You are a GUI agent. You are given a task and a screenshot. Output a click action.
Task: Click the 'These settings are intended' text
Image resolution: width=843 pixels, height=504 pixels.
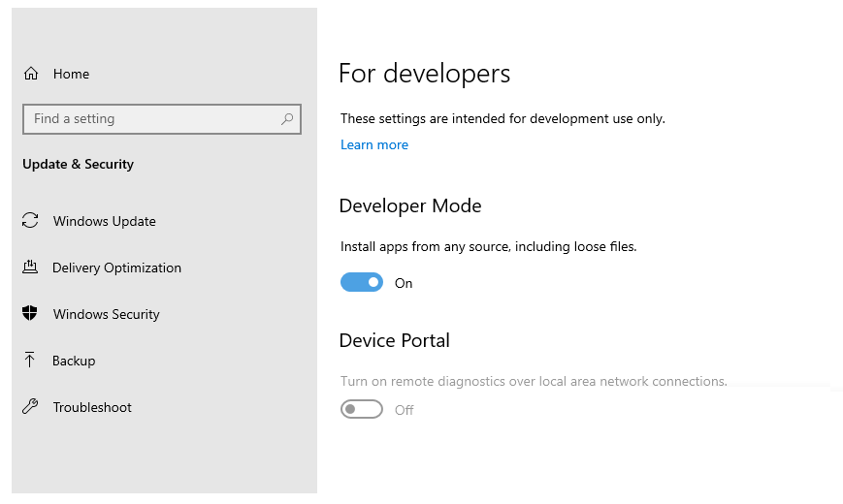click(x=503, y=119)
